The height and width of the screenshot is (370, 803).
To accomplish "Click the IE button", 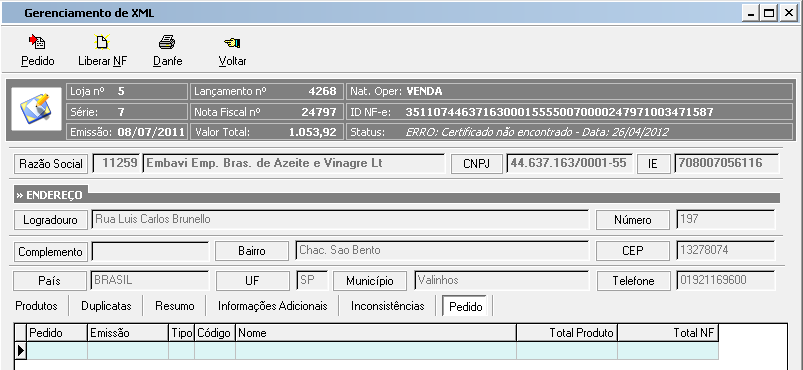I will tap(653, 164).
